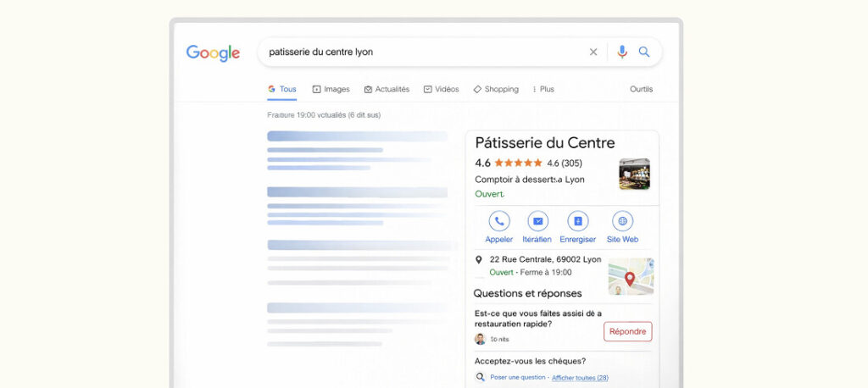Tap the Appeler phone icon
The image size is (868, 388).
(498, 221)
